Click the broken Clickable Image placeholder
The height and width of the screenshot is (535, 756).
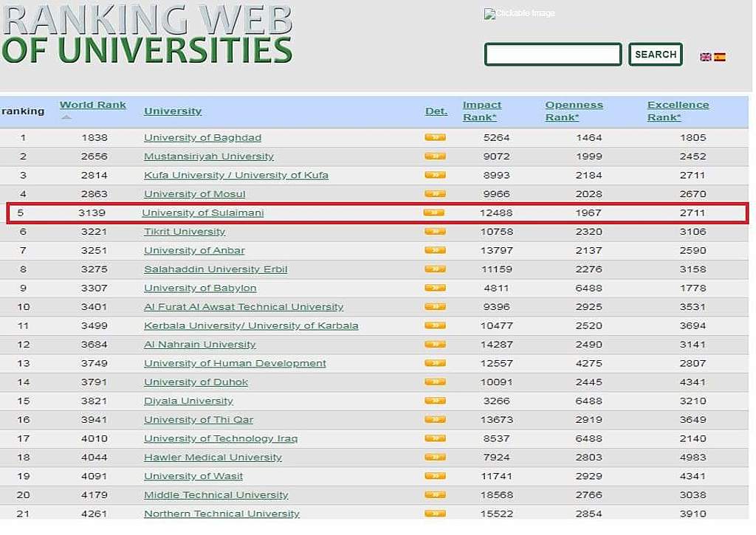click(519, 13)
